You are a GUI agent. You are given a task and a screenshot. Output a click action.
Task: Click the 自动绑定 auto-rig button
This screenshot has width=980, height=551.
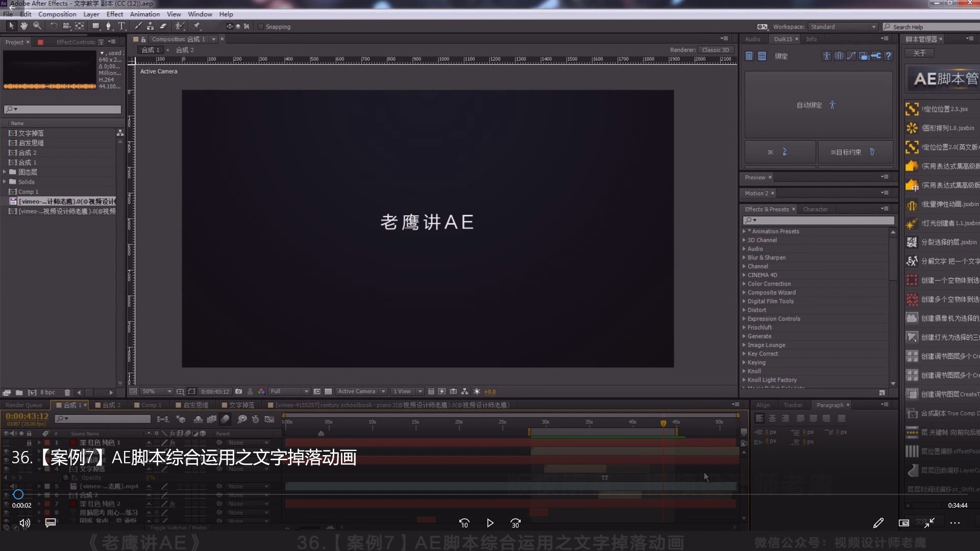818,105
